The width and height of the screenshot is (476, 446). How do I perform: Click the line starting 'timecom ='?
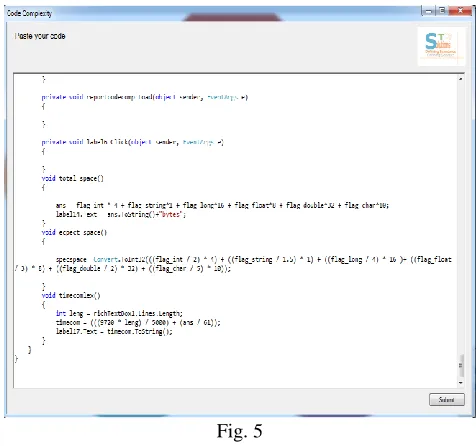point(138,322)
